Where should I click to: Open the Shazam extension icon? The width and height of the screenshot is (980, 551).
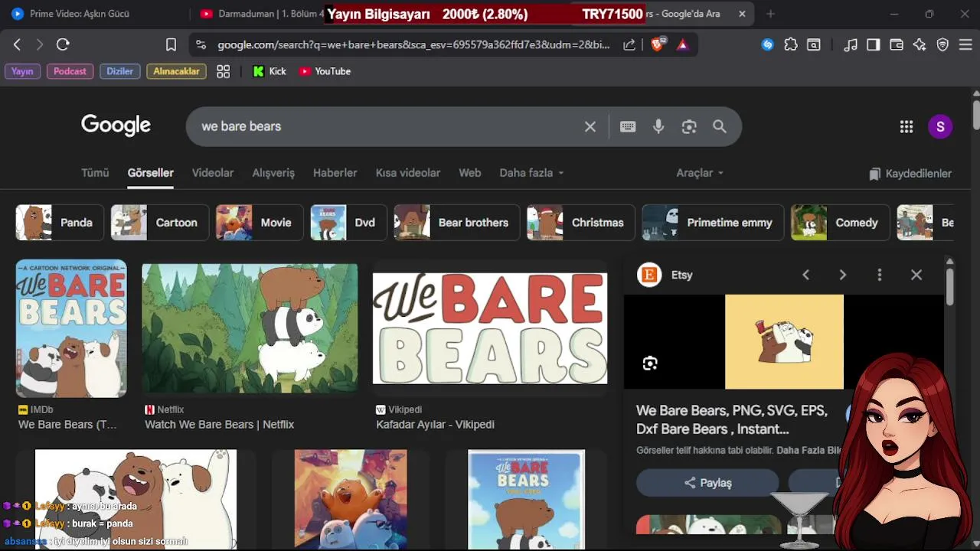[x=767, y=45]
